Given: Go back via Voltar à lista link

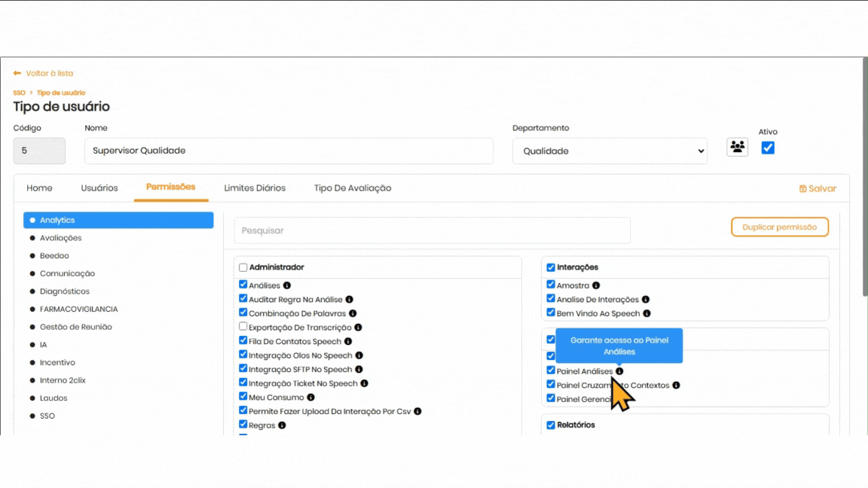Looking at the screenshot, I should pos(49,73).
